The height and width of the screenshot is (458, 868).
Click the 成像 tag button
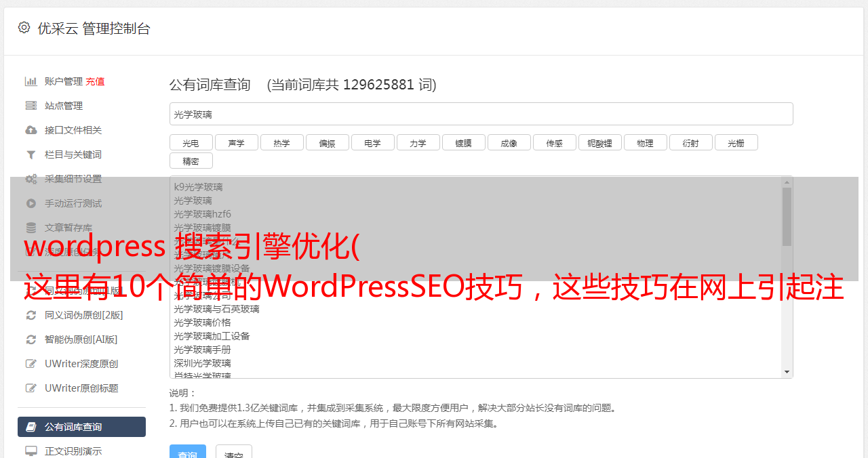pyautogui.click(x=509, y=143)
